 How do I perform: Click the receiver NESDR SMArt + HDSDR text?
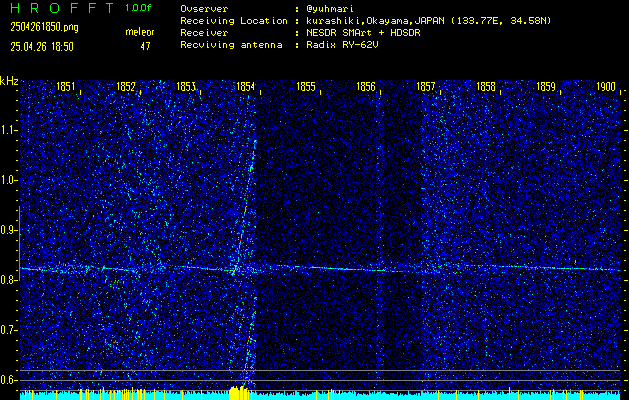click(363, 33)
